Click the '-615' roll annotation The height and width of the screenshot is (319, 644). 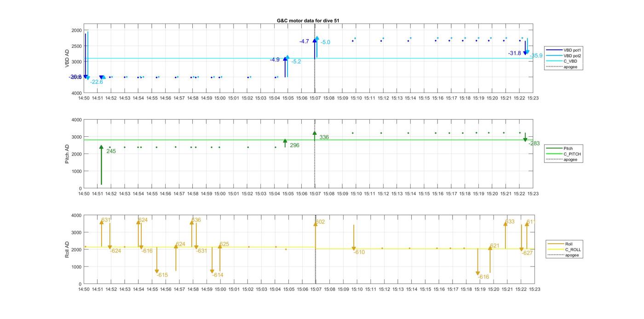click(162, 275)
